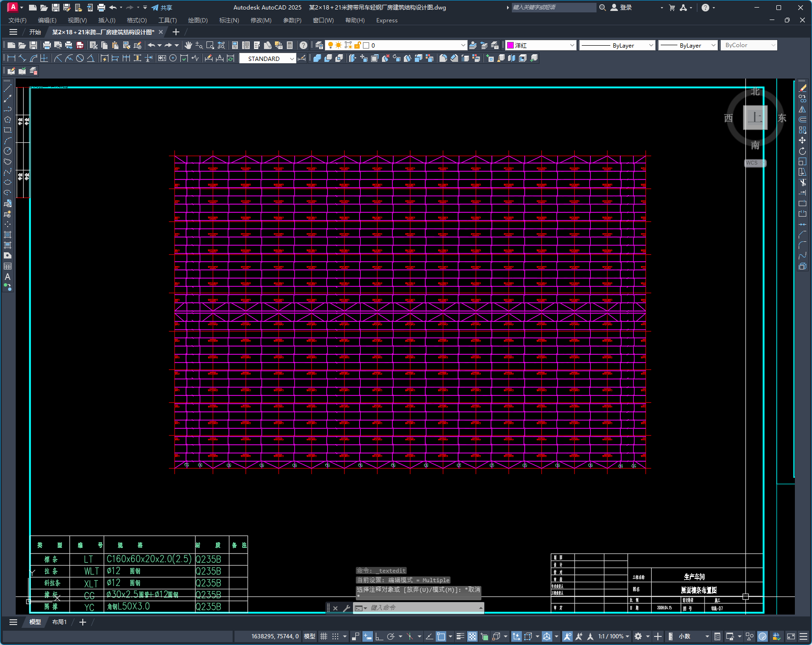Select the Table tool in draw toolbar
Screen dimensions: 812x645
pyautogui.click(x=8, y=266)
